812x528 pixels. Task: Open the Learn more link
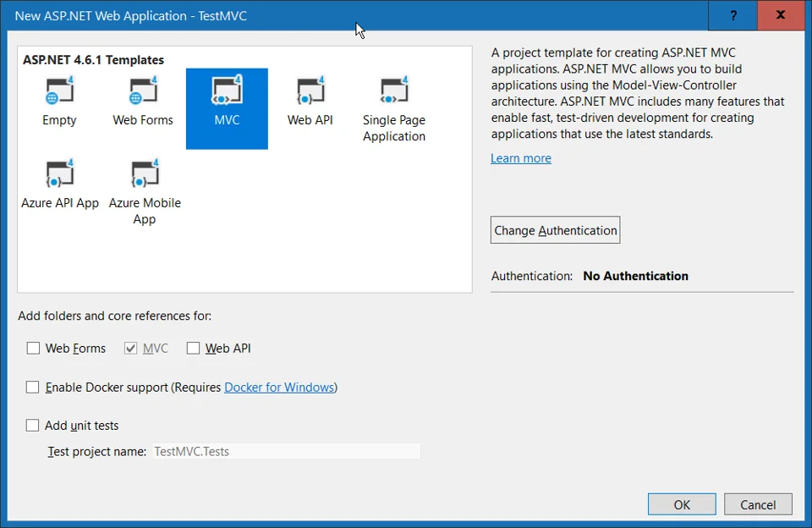521,158
